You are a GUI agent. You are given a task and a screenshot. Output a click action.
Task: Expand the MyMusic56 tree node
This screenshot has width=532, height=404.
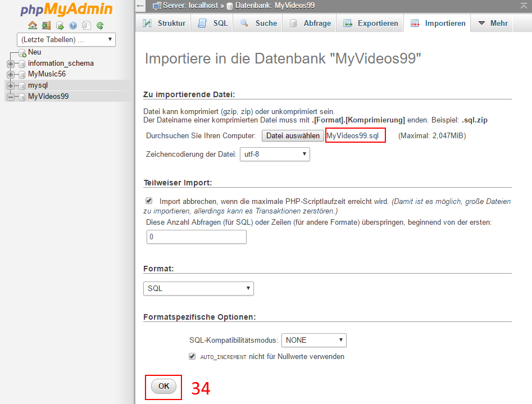point(11,74)
